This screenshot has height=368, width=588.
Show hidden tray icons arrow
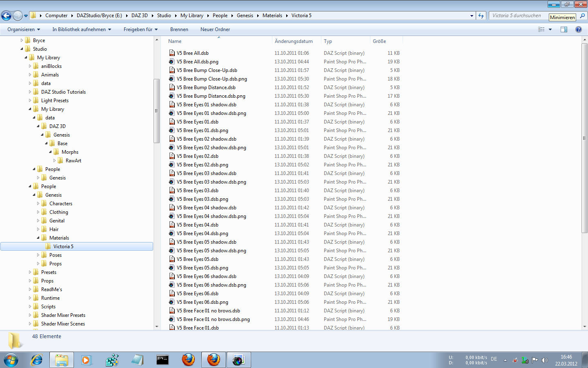click(x=505, y=360)
